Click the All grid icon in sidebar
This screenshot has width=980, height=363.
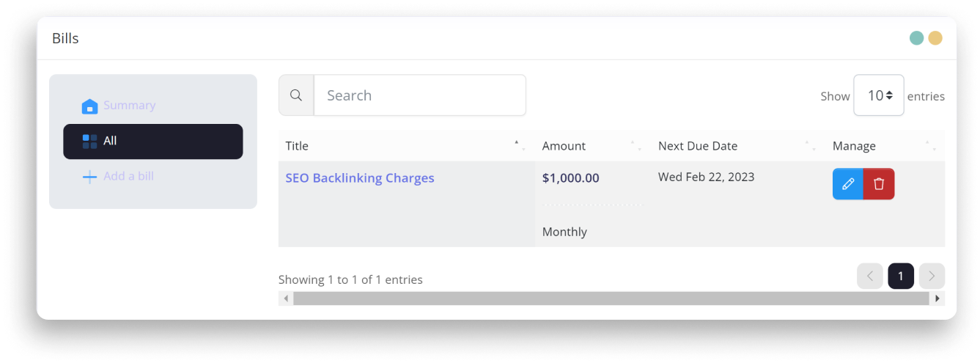pyautogui.click(x=89, y=142)
